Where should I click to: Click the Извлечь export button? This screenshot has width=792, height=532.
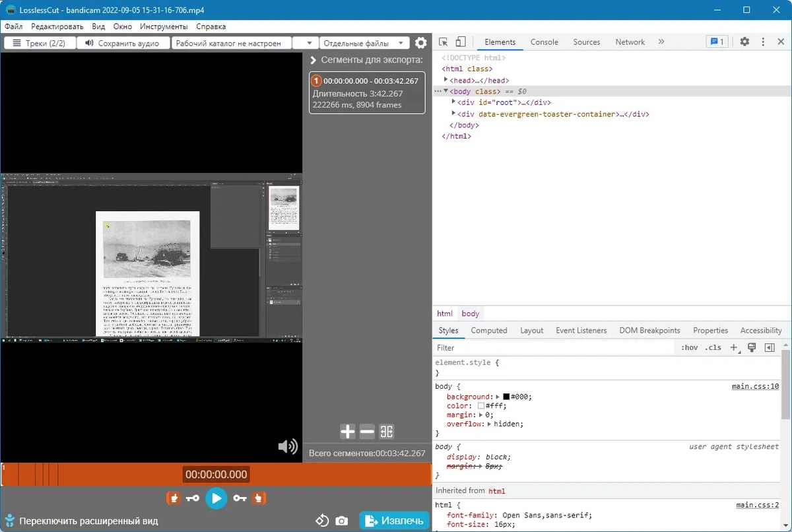(x=395, y=521)
